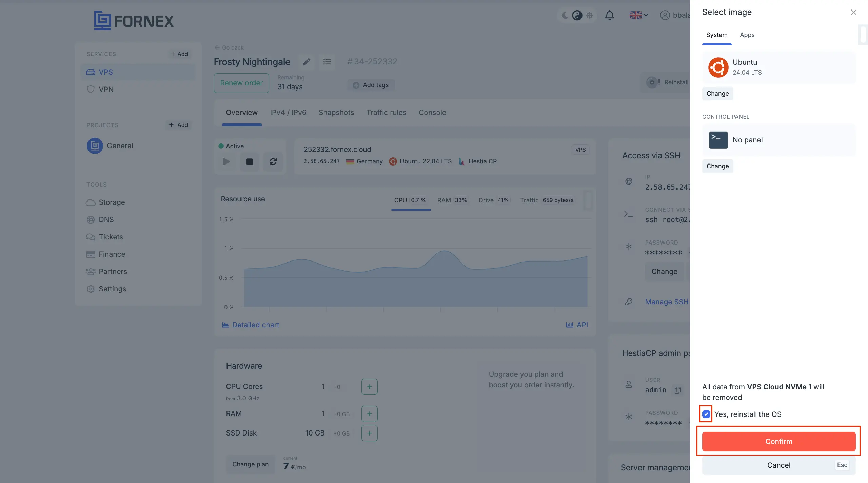868x483 pixels.
Task: Open Detailed chart link
Action: point(250,325)
